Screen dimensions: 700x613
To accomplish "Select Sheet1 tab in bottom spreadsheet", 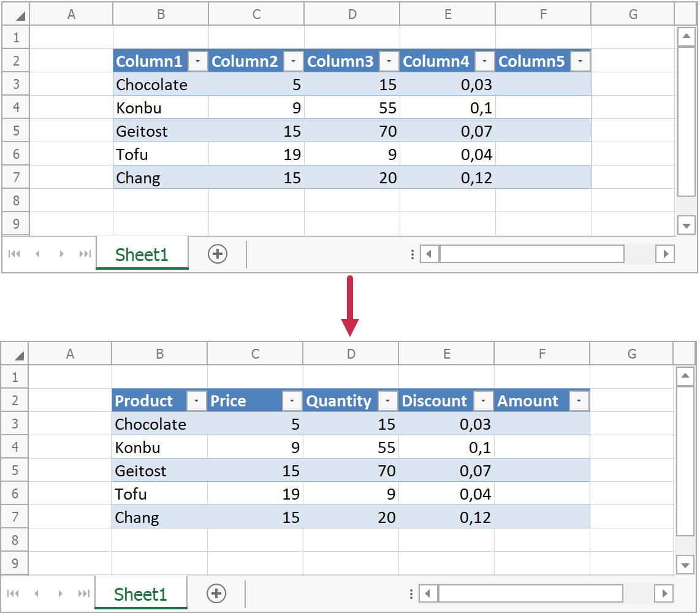I will click(140, 594).
